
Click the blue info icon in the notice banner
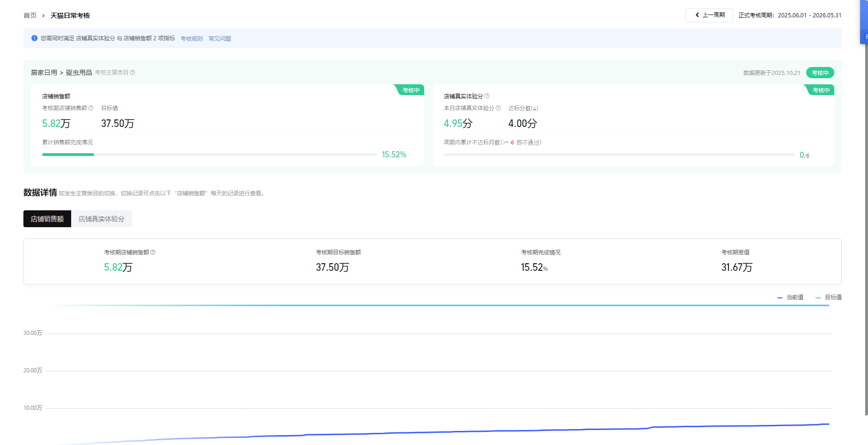[x=34, y=38]
